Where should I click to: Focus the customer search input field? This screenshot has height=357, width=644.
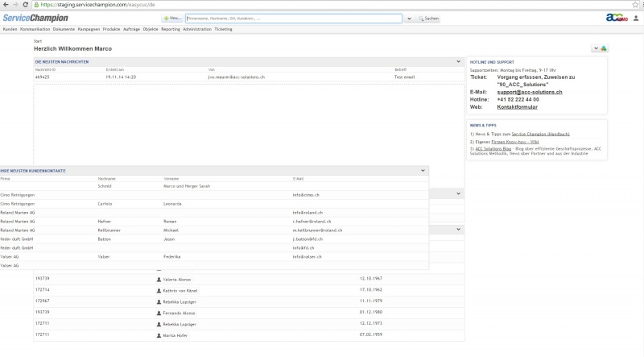[294, 19]
